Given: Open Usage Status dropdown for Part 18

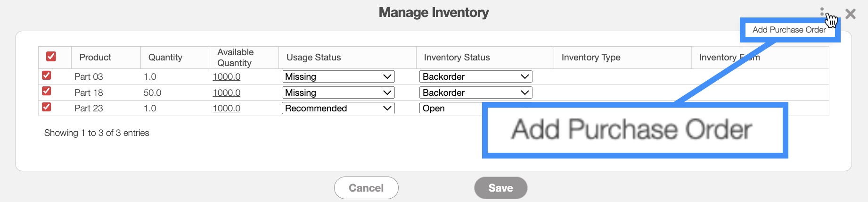Looking at the screenshot, I should pyautogui.click(x=338, y=93).
